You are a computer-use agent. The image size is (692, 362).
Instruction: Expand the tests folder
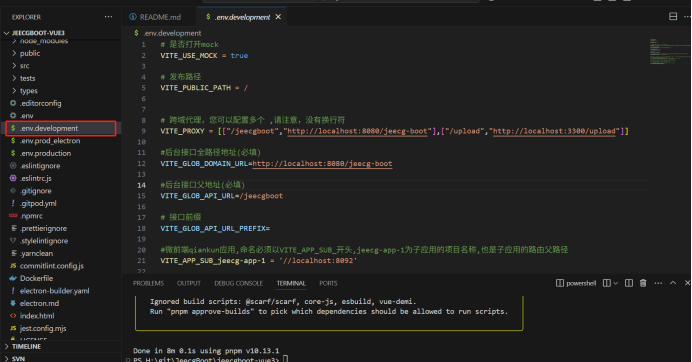27,78
